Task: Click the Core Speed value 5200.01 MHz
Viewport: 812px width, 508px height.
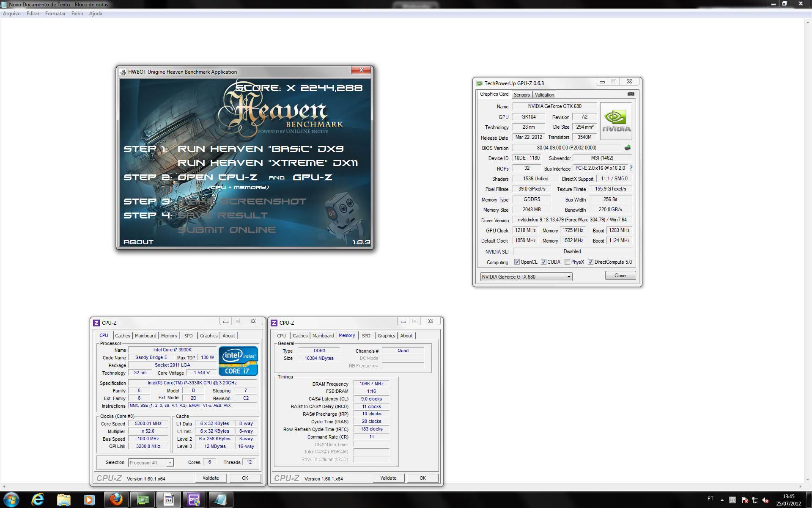Action: pos(148,424)
